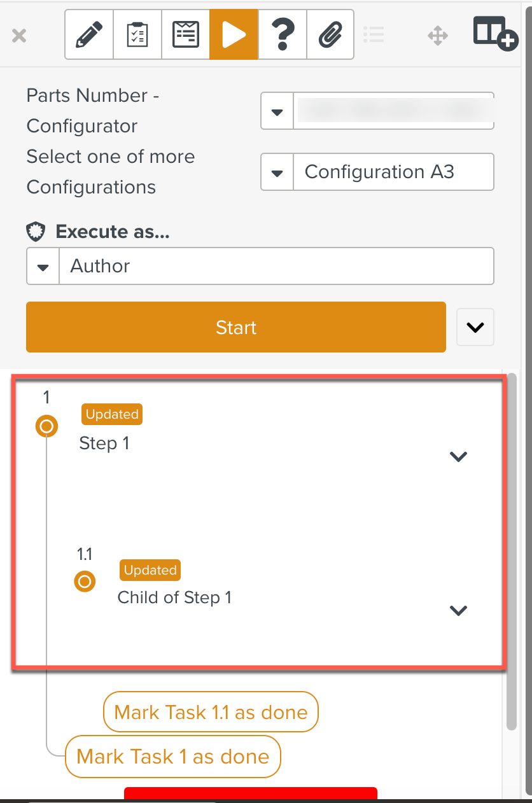The height and width of the screenshot is (803, 532).
Task: Click the greyed-out list icon
Action: (x=374, y=35)
